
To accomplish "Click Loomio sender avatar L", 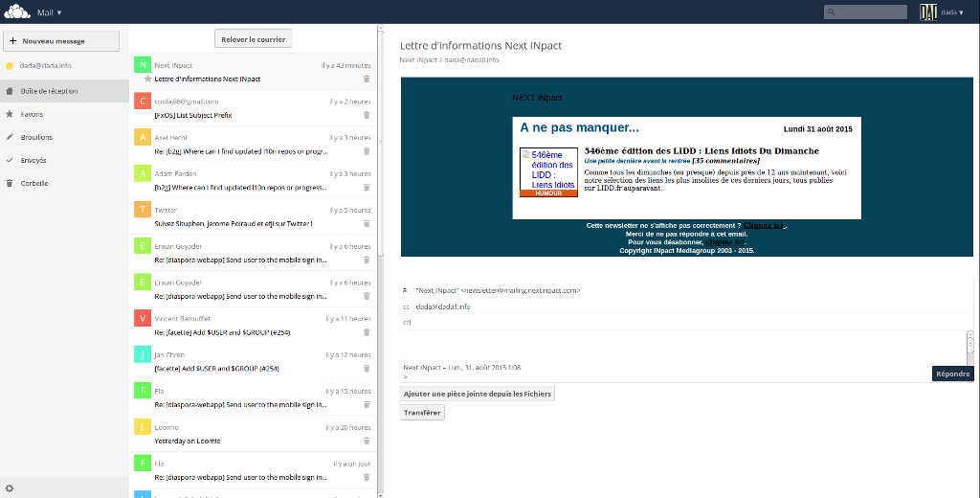I will point(143,427).
